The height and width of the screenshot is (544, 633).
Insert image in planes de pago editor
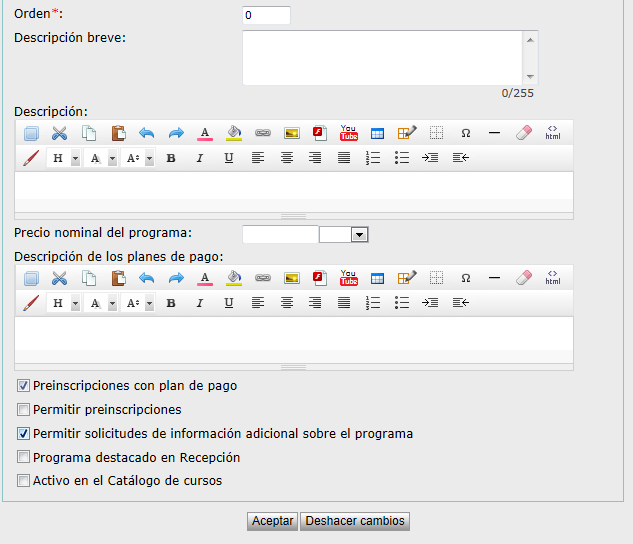pyautogui.click(x=291, y=278)
